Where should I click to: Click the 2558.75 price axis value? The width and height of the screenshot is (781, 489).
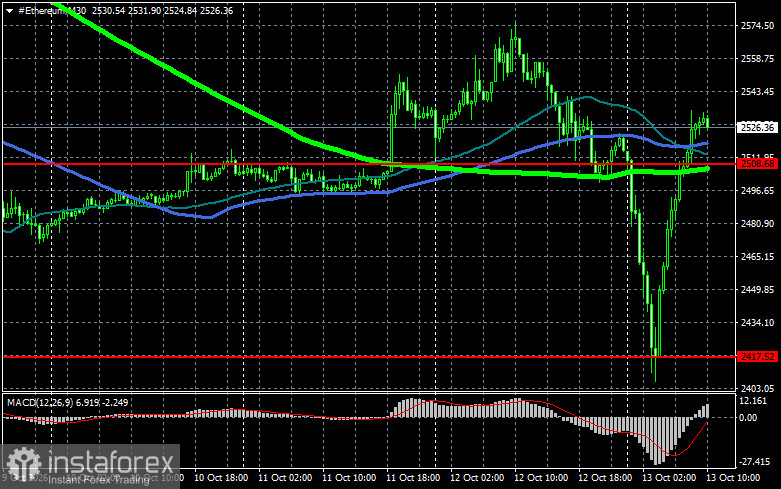pyautogui.click(x=757, y=59)
